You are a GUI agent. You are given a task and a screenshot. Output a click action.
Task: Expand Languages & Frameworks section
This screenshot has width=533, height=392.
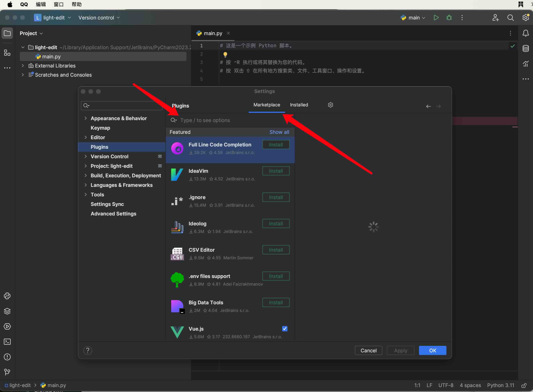coord(86,185)
